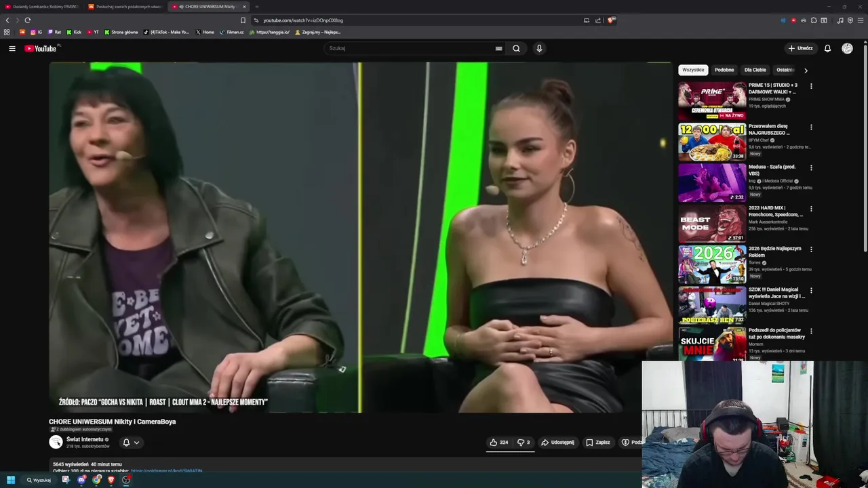Open options for 2023 HARD MIX video

coord(811,209)
